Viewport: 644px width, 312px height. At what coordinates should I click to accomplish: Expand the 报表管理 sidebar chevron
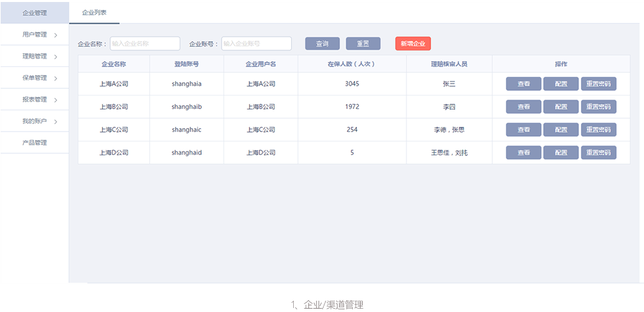click(56, 100)
